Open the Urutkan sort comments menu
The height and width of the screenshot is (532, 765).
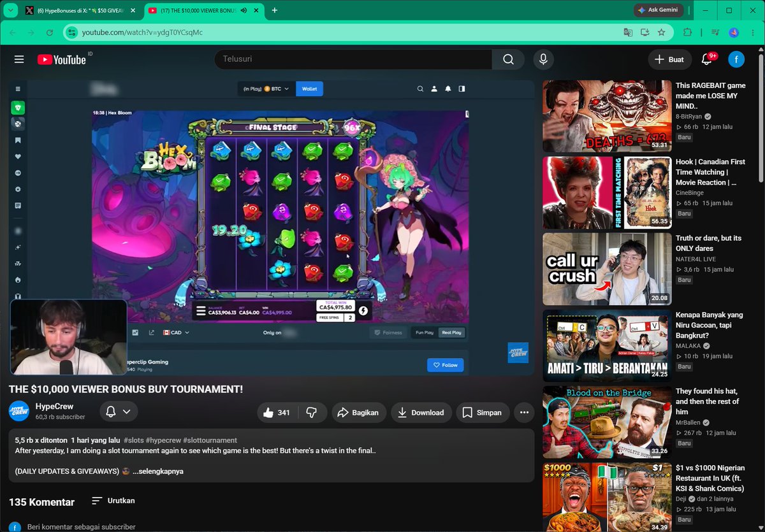click(113, 501)
